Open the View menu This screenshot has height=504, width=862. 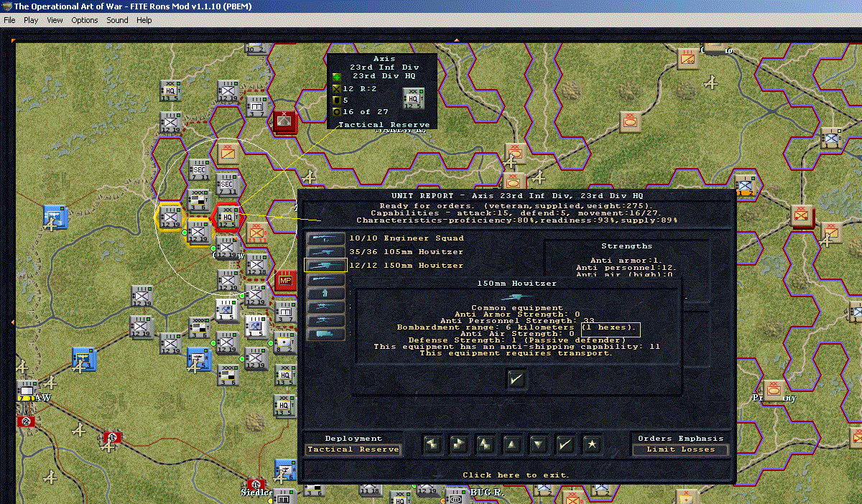click(55, 20)
